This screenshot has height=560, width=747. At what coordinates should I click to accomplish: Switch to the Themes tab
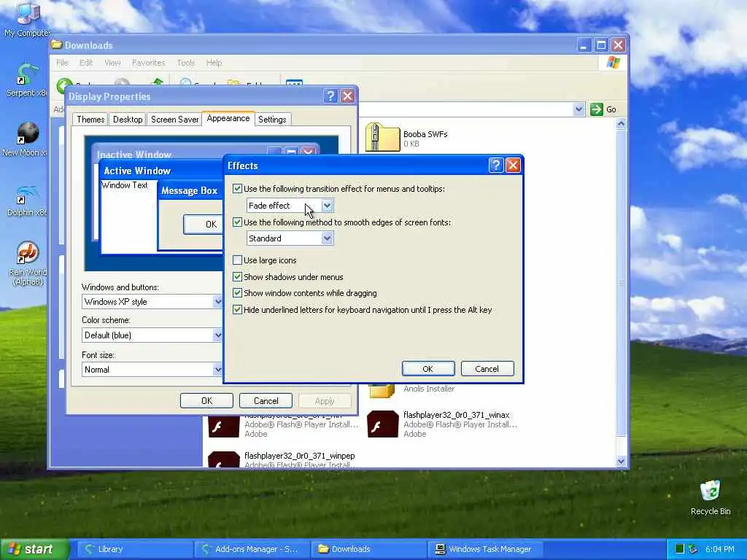pos(90,120)
